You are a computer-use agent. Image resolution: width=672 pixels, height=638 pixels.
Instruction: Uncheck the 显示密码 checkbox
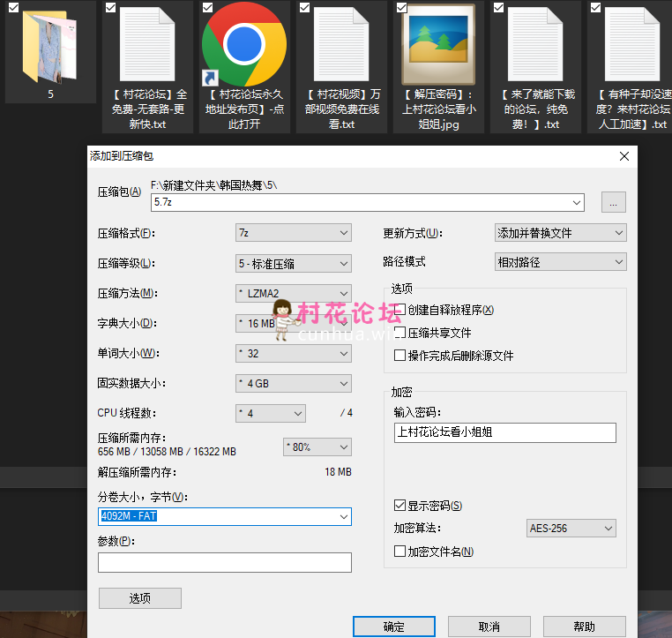point(400,506)
